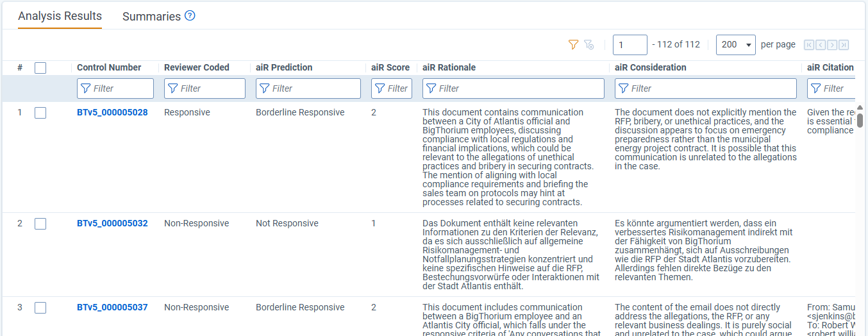The width and height of the screenshot is (868, 336).
Task: Select 'Borderline Responsive' cell in row 1
Action: coord(300,112)
